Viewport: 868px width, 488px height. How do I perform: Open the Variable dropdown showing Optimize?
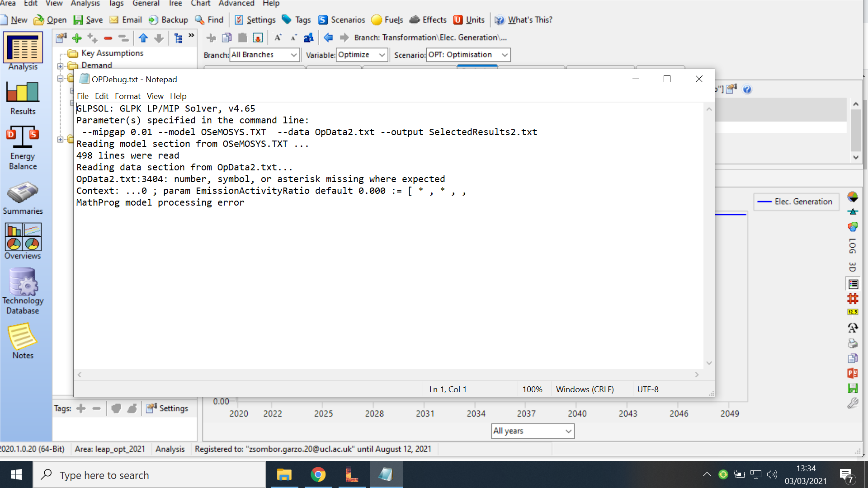click(362, 55)
